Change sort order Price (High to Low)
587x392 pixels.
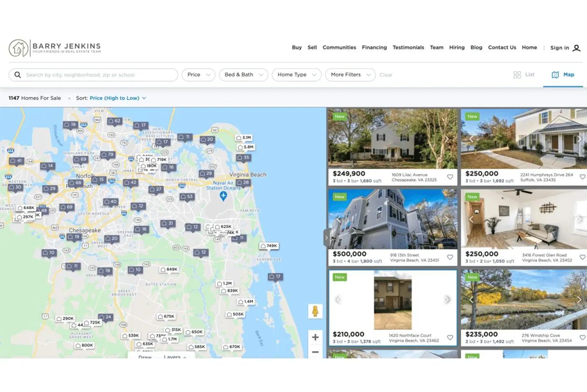click(118, 98)
